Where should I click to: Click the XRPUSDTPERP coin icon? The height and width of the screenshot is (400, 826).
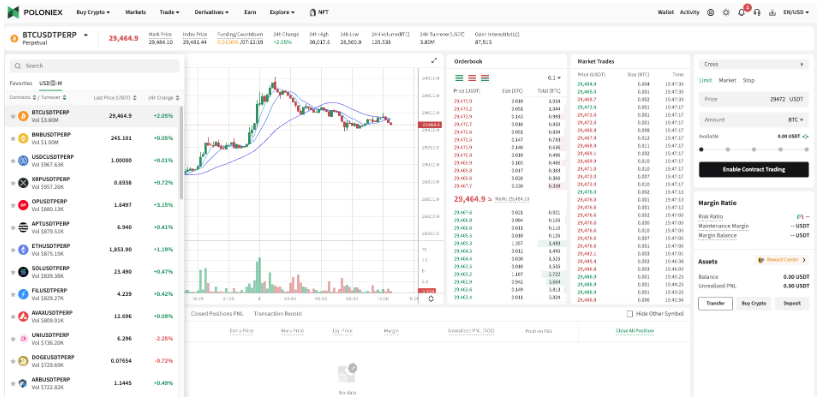tap(23, 183)
